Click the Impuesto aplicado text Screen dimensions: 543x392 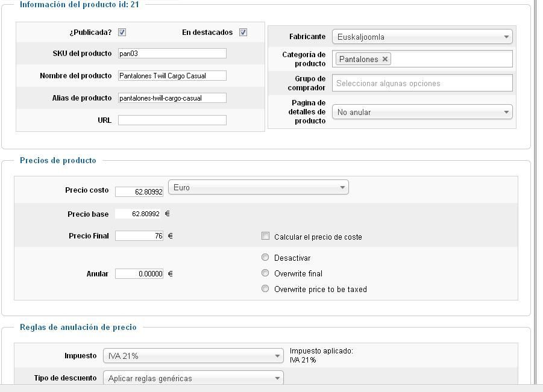pyautogui.click(x=321, y=355)
